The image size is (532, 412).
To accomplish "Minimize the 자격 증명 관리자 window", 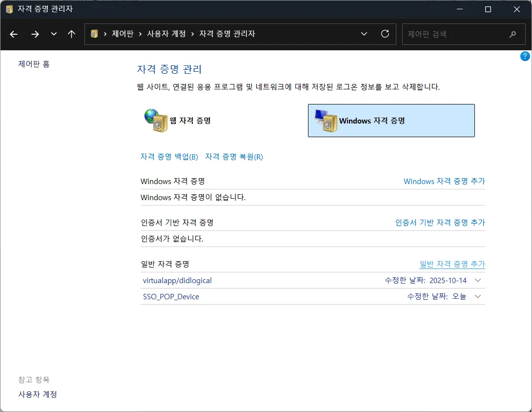I will pos(460,9).
